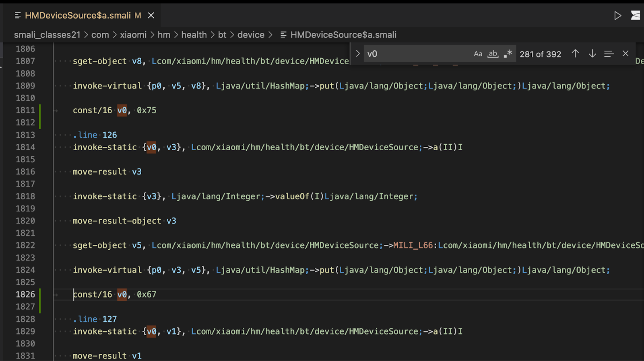The height and width of the screenshot is (361, 644).
Task: Click line number 1811 in gutter
Action: pyautogui.click(x=25, y=110)
